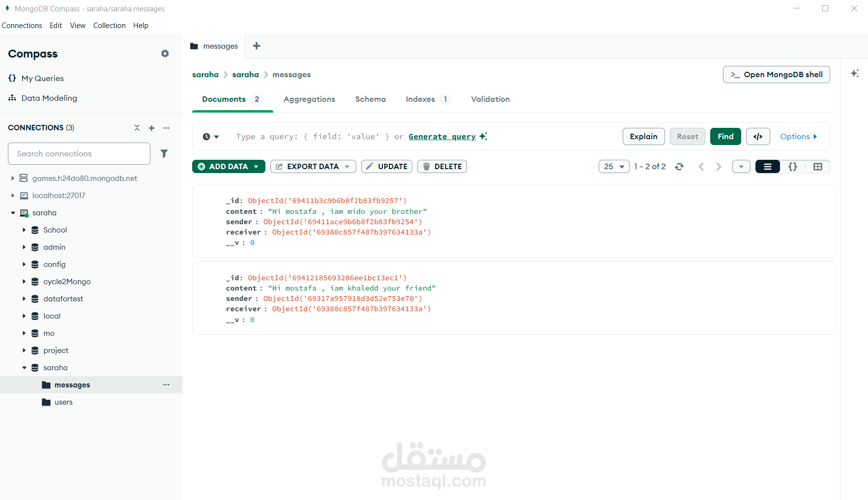Viewport: 868px width, 500px height.
Task: Focus the Search connections field
Action: pos(79,154)
